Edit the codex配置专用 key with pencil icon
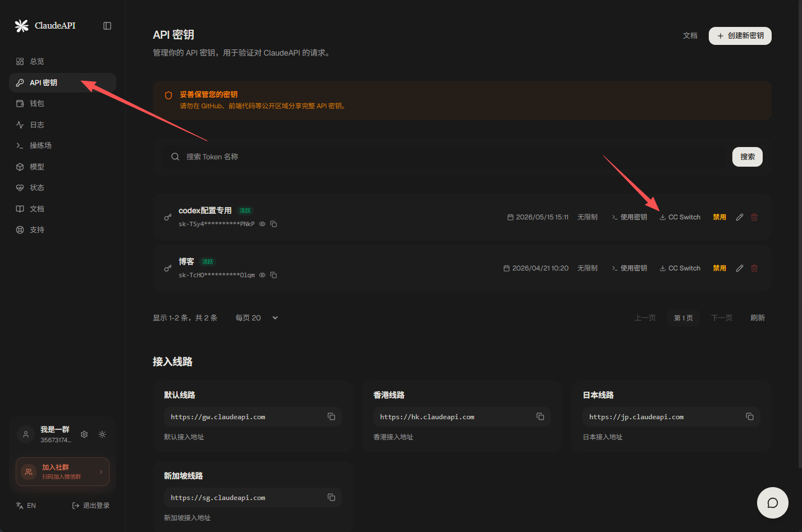This screenshot has height=532, width=802. (x=740, y=217)
